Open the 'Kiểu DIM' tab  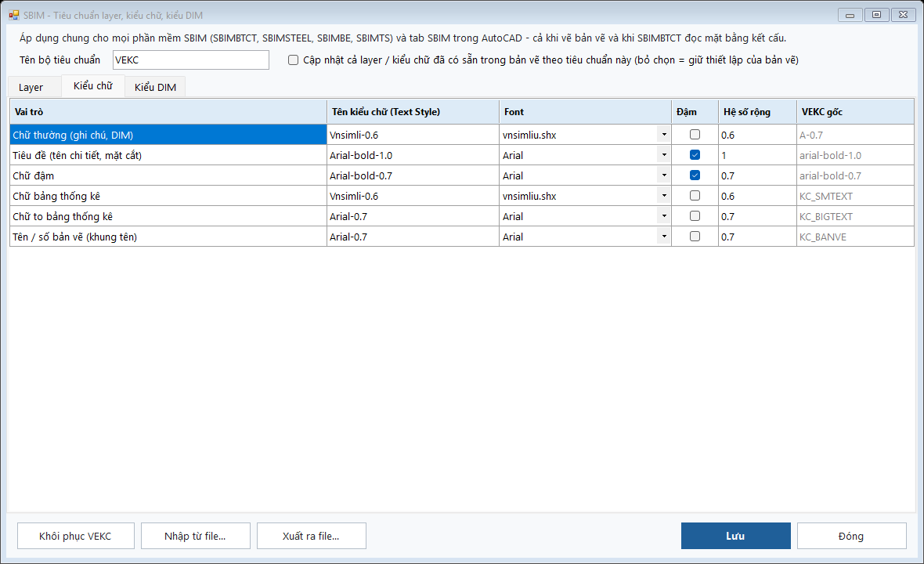156,87
